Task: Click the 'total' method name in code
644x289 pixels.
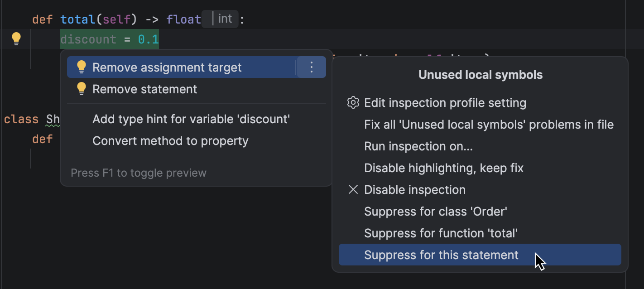Action: click(x=78, y=19)
